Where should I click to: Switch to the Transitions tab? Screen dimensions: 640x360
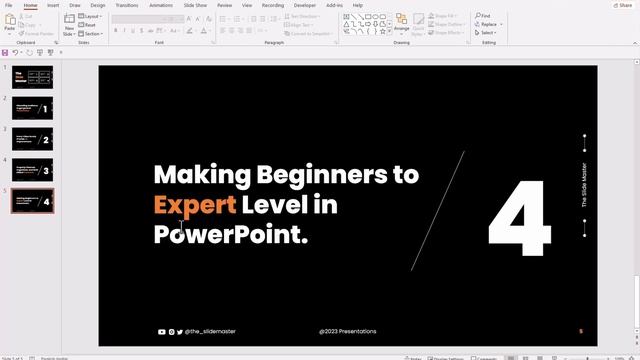click(x=127, y=5)
